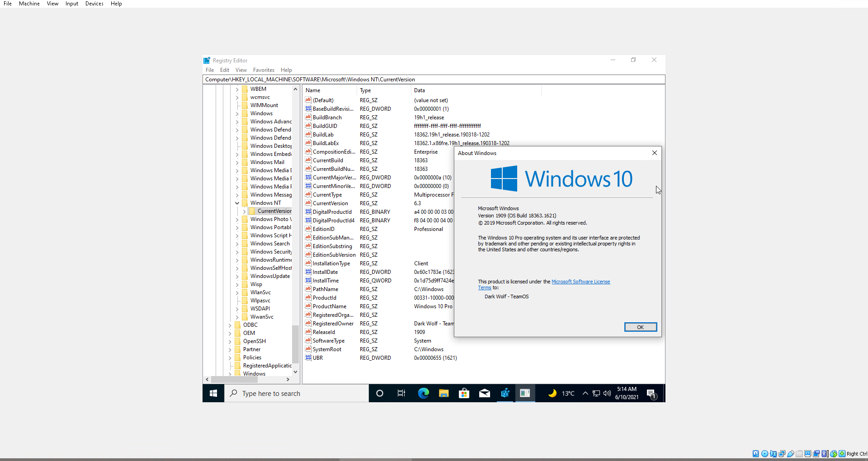Open the volume tray icon
868x461 pixels.
click(x=607, y=393)
